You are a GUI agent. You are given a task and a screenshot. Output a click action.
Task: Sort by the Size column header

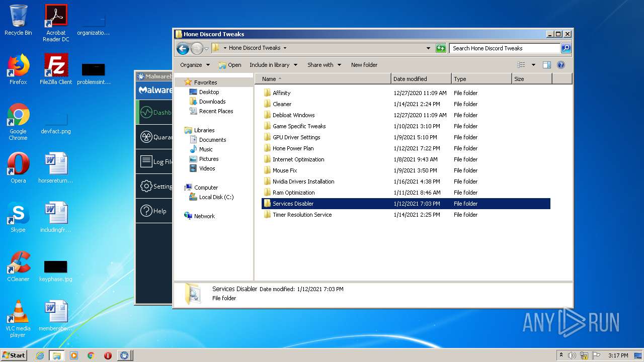coord(532,79)
